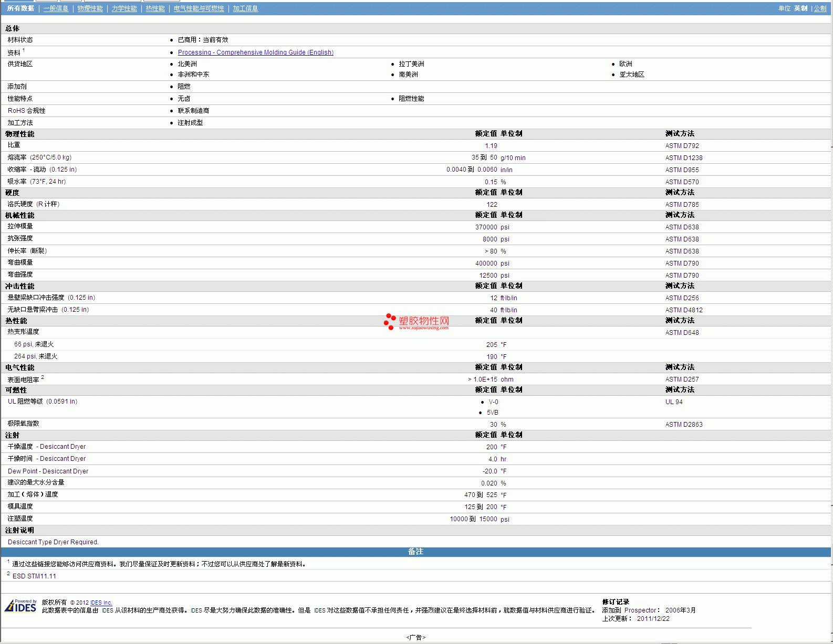Go to the 力学性能 tab

124,8
